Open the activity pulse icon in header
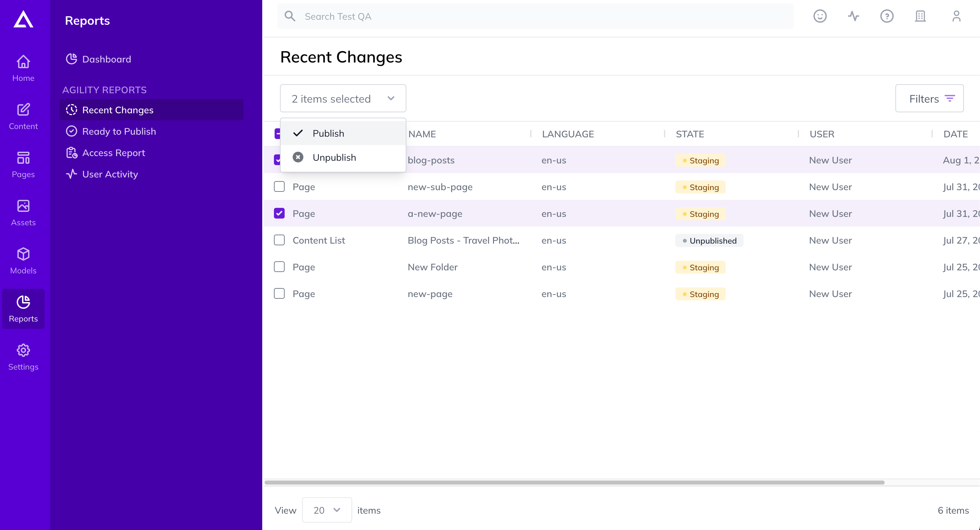Image resolution: width=980 pixels, height=530 pixels. [853, 16]
